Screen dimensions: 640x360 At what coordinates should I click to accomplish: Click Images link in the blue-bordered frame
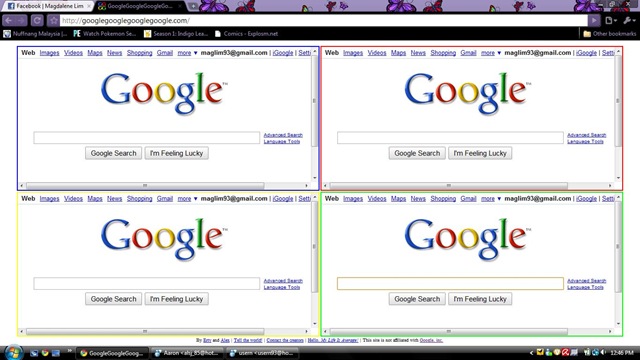pyautogui.click(x=49, y=53)
